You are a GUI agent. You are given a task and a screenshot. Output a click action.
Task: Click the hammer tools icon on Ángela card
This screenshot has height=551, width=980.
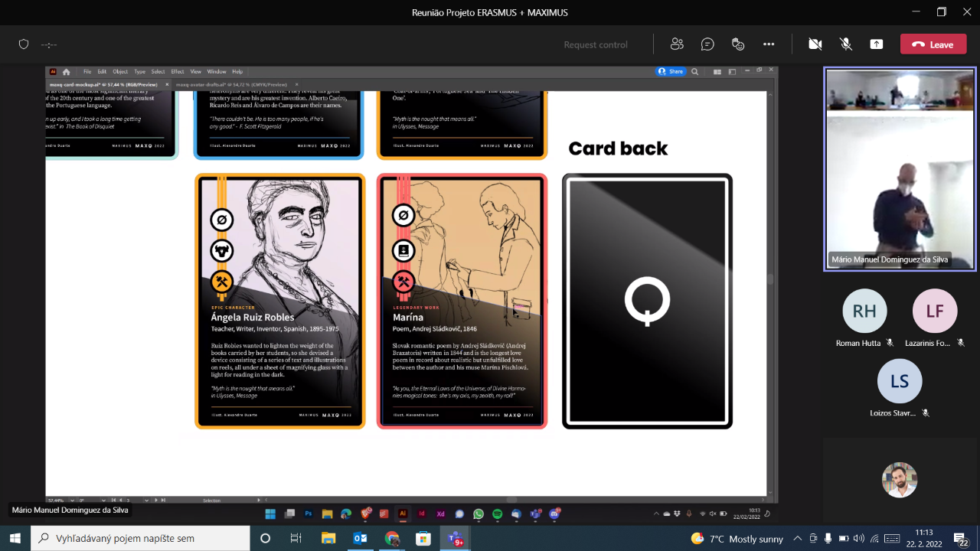[x=222, y=282]
